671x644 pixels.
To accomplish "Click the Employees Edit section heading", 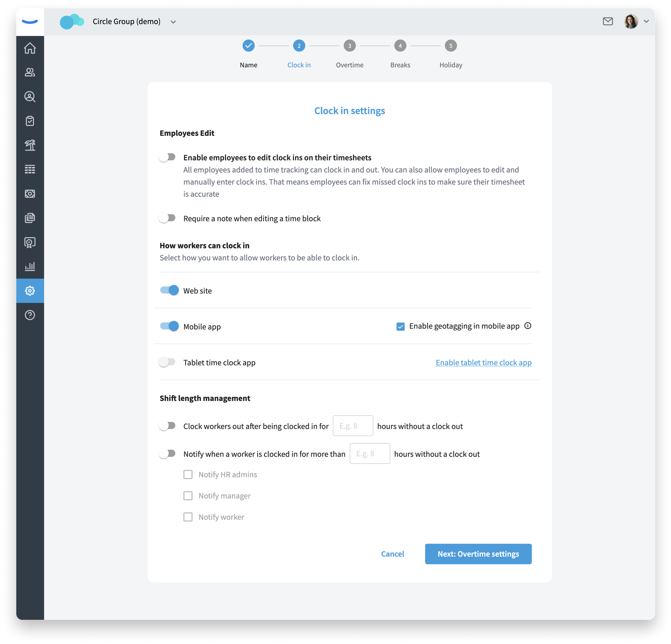I will tap(187, 133).
